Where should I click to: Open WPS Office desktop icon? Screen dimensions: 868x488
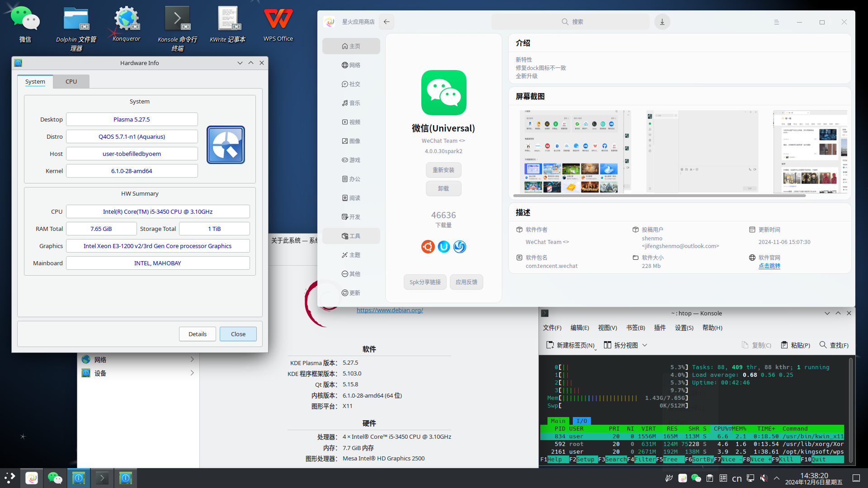point(278,24)
